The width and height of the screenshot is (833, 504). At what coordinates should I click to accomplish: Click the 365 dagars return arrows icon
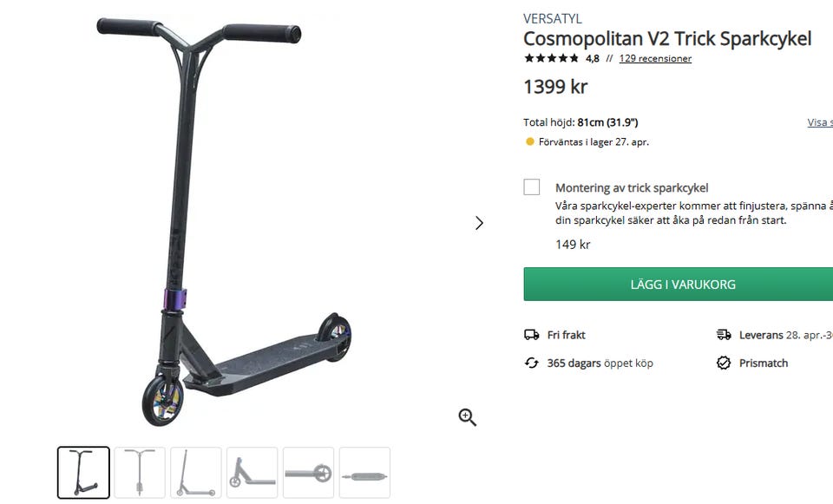(531, 363)
